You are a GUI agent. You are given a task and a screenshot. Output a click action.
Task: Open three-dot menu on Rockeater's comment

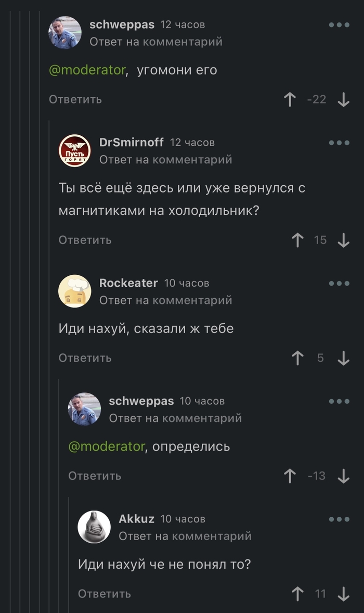[x=339, y=284]
